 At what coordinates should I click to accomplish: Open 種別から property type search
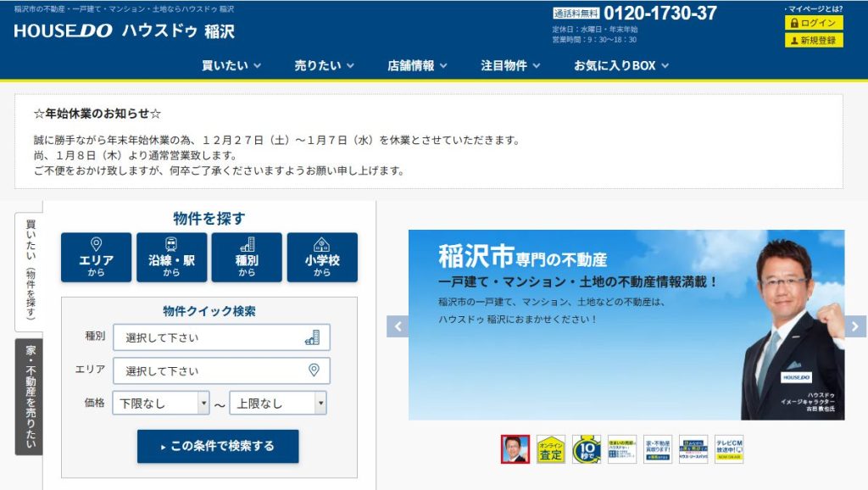pos(247,257)
